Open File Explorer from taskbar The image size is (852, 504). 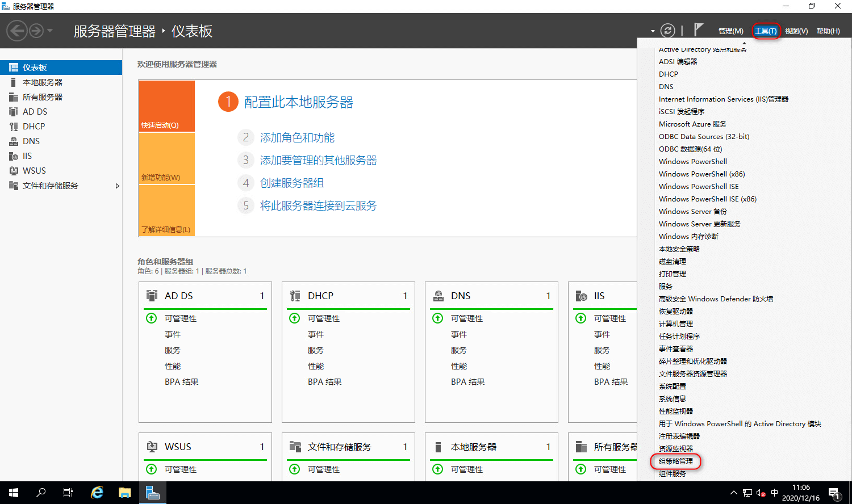pyautogui.click(x=124, y=493)
